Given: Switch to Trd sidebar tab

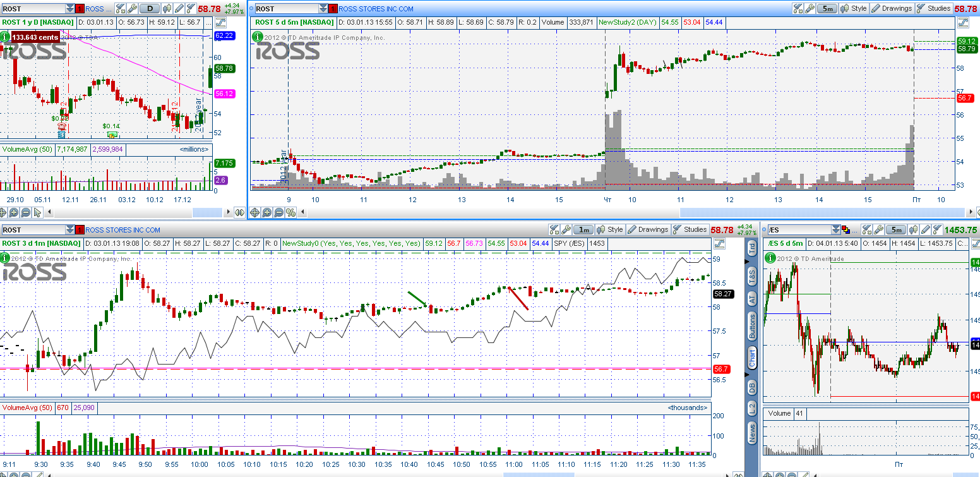Looking at the screenshot, I should pos(752,248).
